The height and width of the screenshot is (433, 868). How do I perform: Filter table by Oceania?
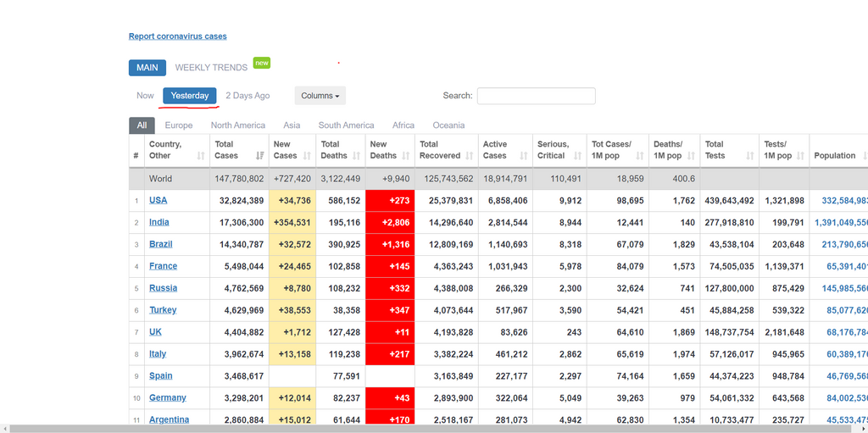[448, 125]
